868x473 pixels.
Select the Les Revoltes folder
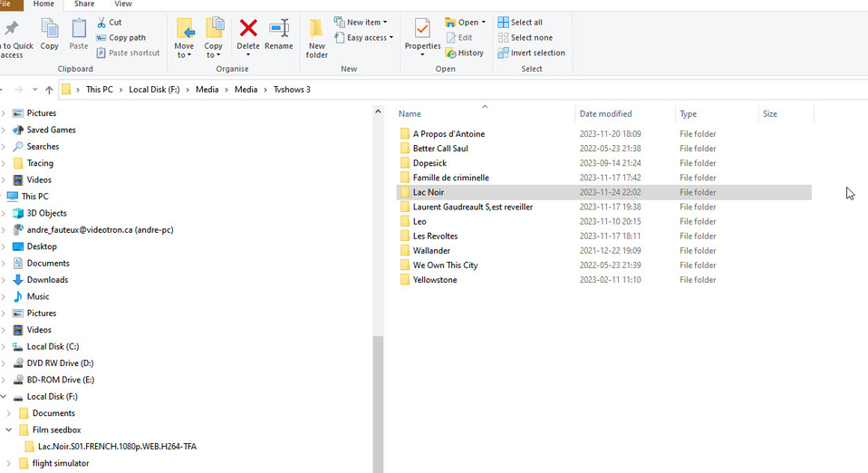[x=435, y=236]
